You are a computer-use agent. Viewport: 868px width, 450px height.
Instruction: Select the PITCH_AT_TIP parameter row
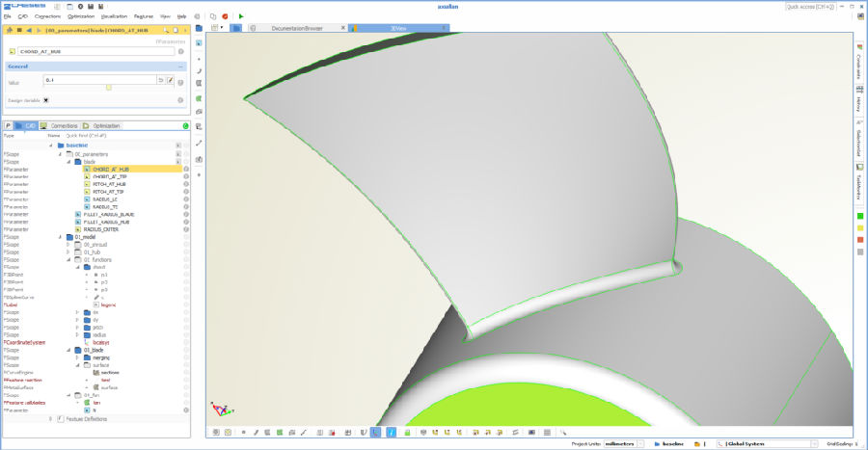(x=108, y=192)
